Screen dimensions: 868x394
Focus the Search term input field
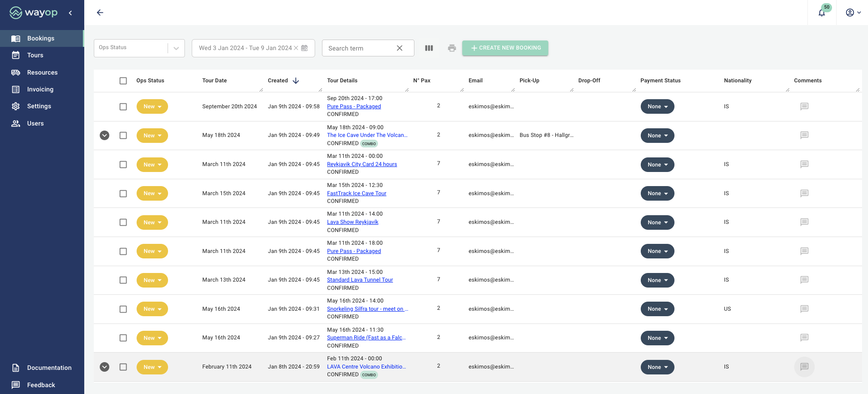(x=360, y=48)
